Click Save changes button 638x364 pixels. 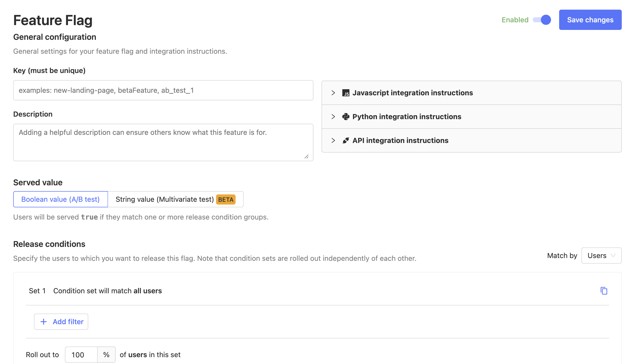click(x=590, y=20)
